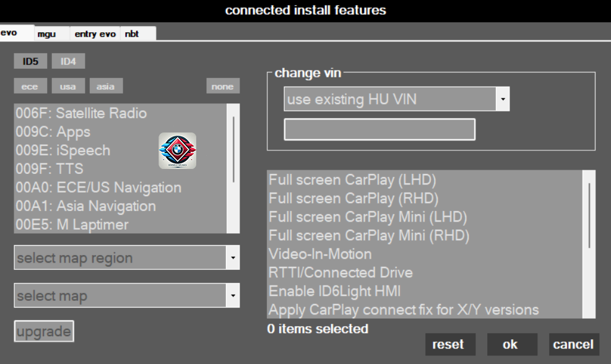Enable the asia region preset

[x=106, y=86]
